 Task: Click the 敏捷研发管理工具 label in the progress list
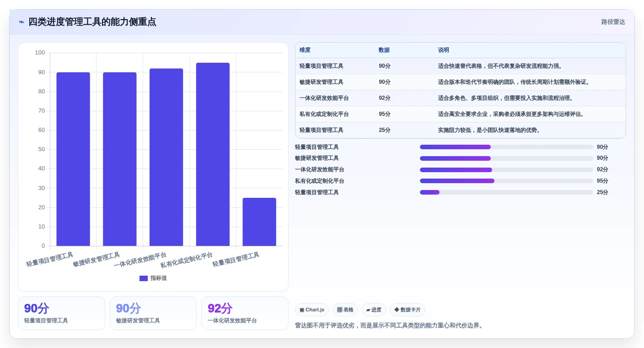[317, 158]
